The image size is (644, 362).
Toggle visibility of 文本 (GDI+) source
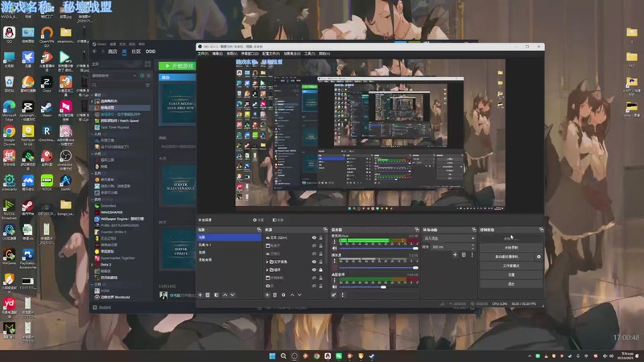pyautogui.click(x=314, y=237)
